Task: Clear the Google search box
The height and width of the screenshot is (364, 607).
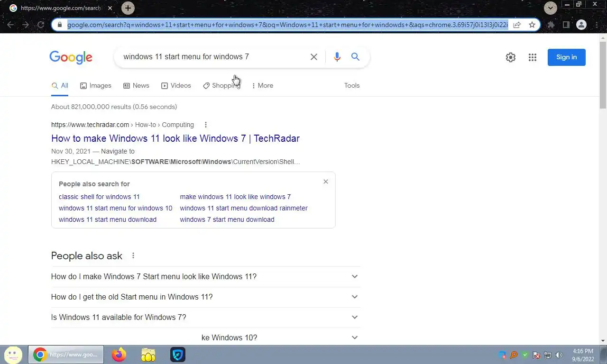Action: (x=314, y=57)
